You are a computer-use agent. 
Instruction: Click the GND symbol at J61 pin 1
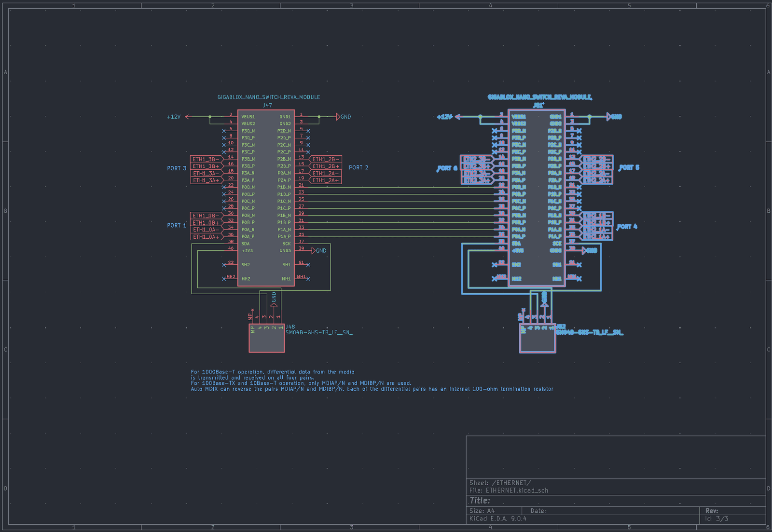point(614,117)
